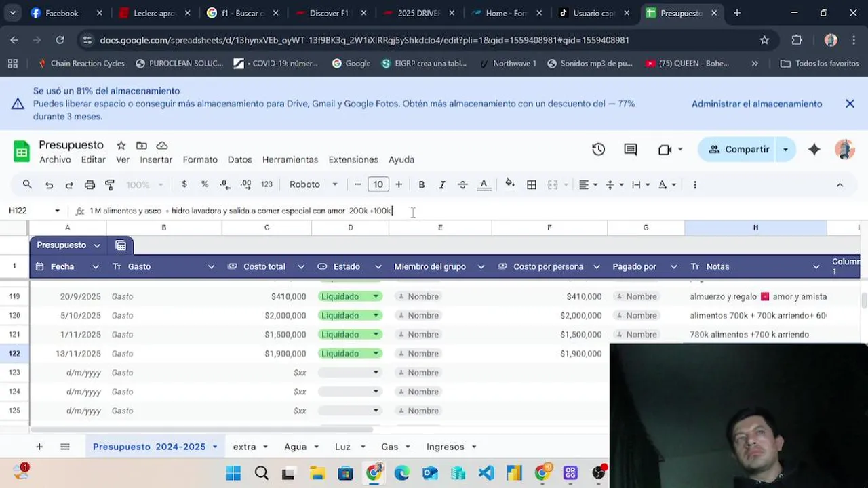This screenshot has width=868, height=488.
Task: Expand the name box H122 dropdown
Action: point(57,211)
